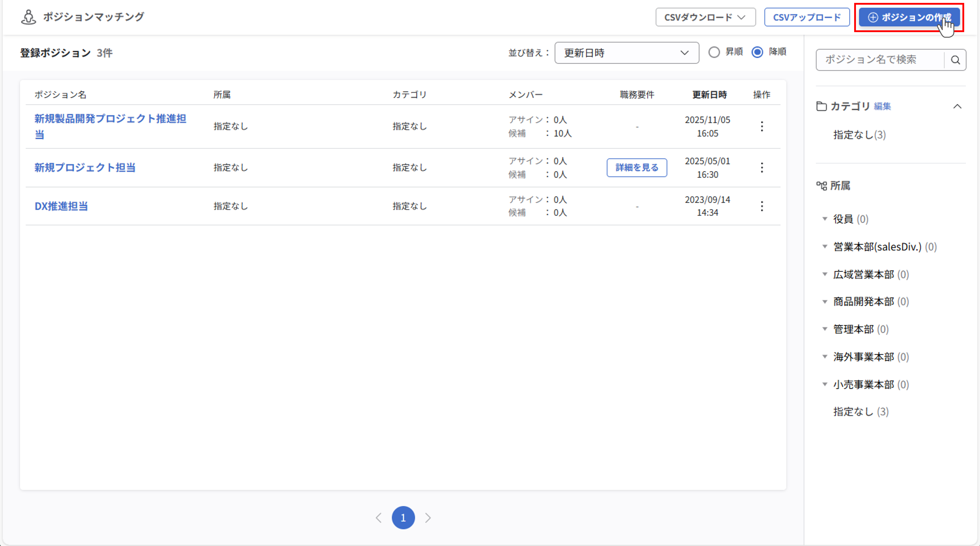The height and width of the screenshot is (546, 980).
Task: Open the 更新日時 sort dropdown
Action: 626,53
